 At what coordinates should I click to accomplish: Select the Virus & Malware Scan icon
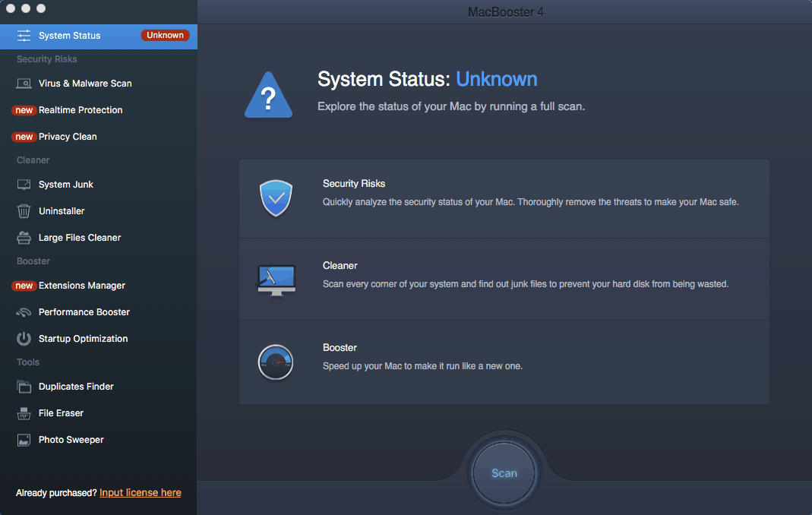point(23,83)
